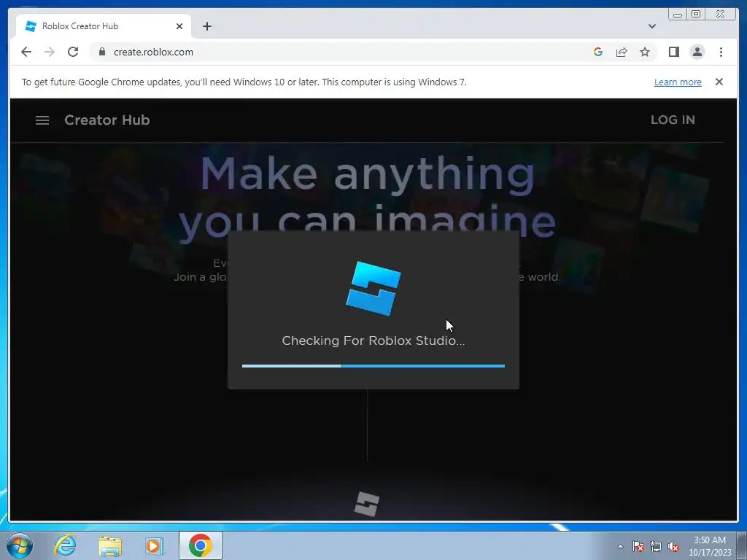Open the clock showing 3:50 AM
The width and height of the screenshot is (747, 560).
(709, 546)
